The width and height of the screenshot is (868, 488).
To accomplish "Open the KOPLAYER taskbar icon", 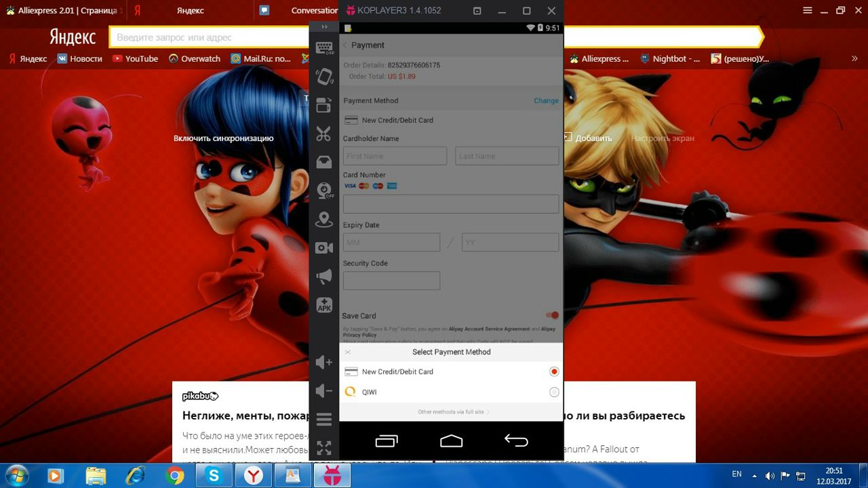I will tap(332, 476).
